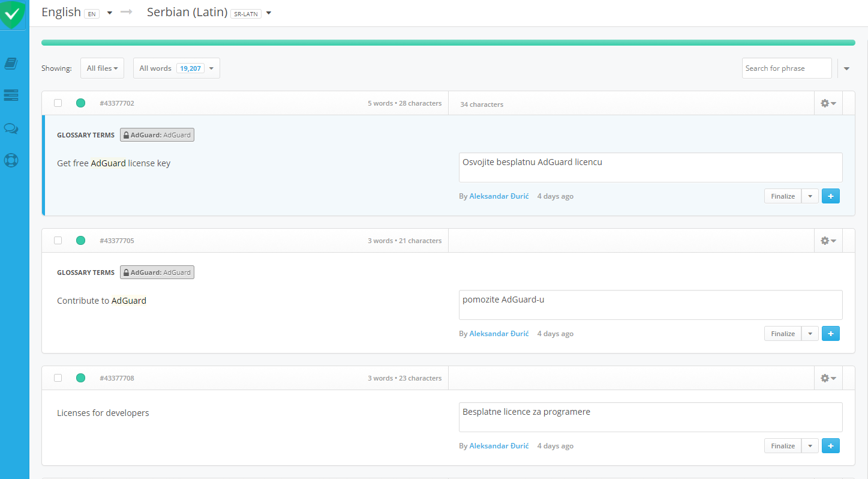Edit translation field 'Besplatne licence za programere'
Viewport: 868px width, 479px height.
pos(650,417)
